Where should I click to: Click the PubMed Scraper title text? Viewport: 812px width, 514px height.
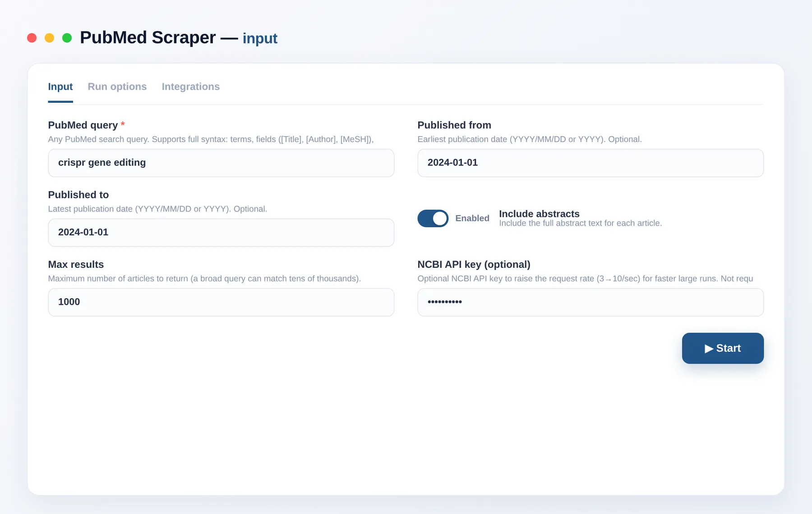pos(148,38)
